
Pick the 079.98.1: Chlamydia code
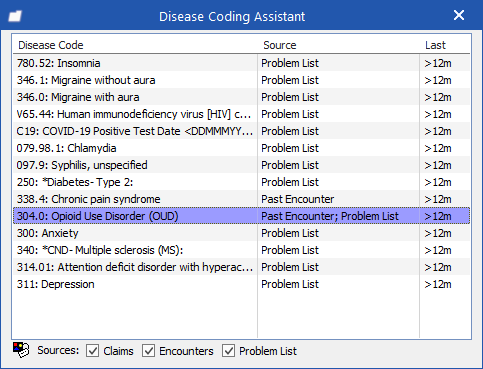241,148
